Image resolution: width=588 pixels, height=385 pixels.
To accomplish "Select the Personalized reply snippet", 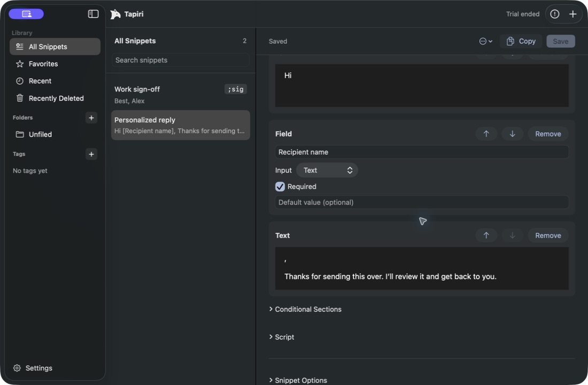I will coord(180,125).
